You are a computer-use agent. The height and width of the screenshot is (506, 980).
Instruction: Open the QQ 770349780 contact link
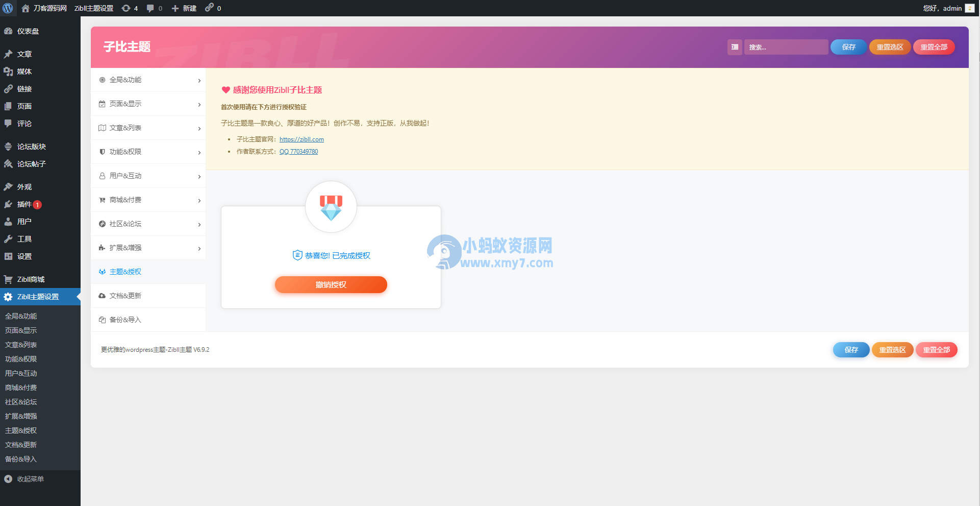point(298,152)
